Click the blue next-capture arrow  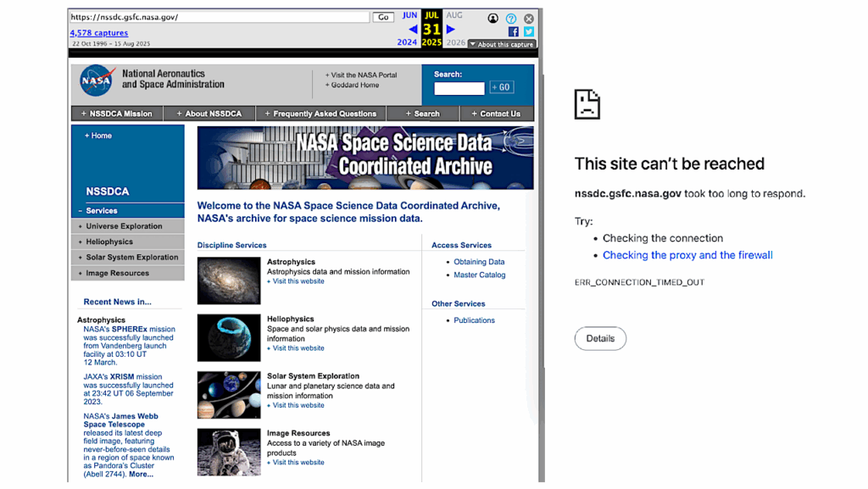click(450, 28)
